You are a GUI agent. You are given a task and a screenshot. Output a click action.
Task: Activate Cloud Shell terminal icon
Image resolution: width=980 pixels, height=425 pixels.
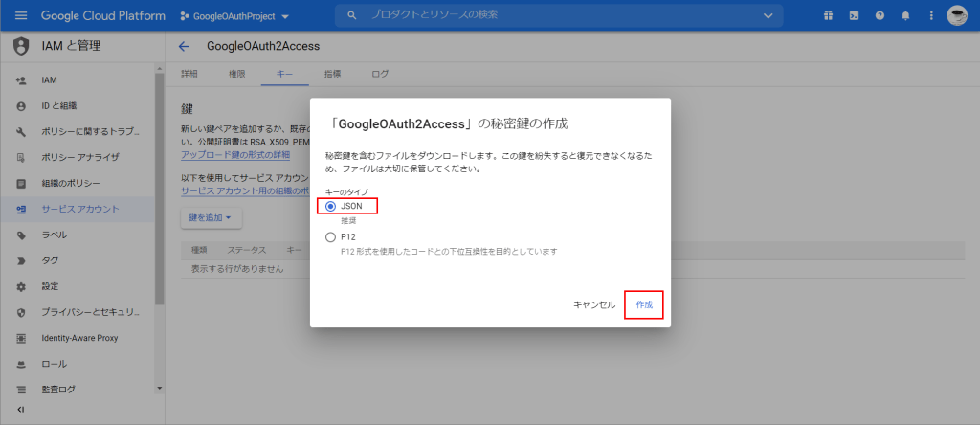point(854,15)
